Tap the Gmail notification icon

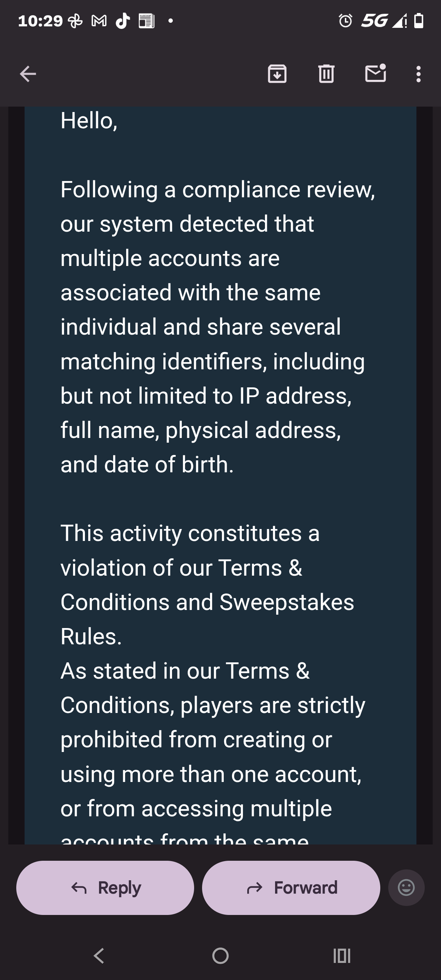(99, 21)
